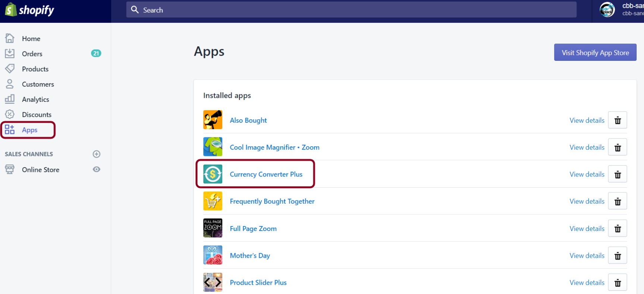644x294 pixels.
Task: View details for Cool Image Magnifier
Action: point(587,147)
